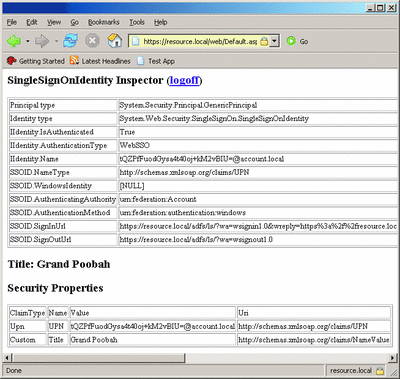Click the address bar URL field
Screen dimensions: 400x379
200,41
